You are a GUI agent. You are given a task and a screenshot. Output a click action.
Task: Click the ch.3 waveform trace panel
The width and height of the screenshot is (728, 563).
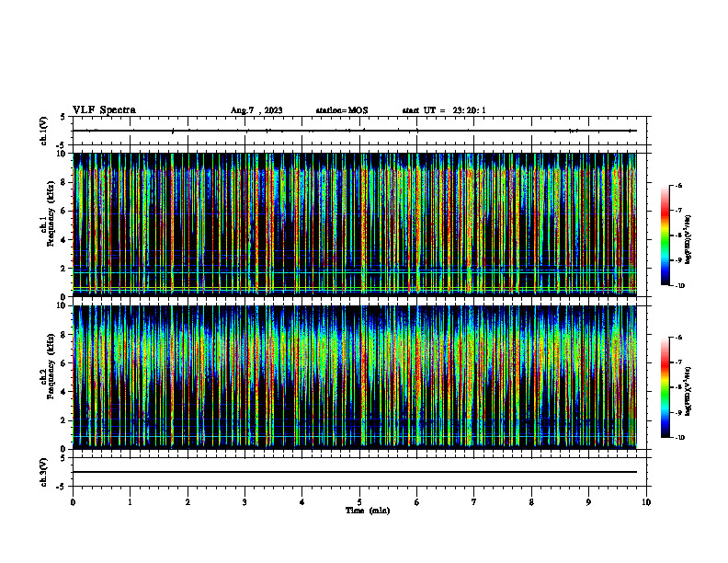click(x=359, y=472)
